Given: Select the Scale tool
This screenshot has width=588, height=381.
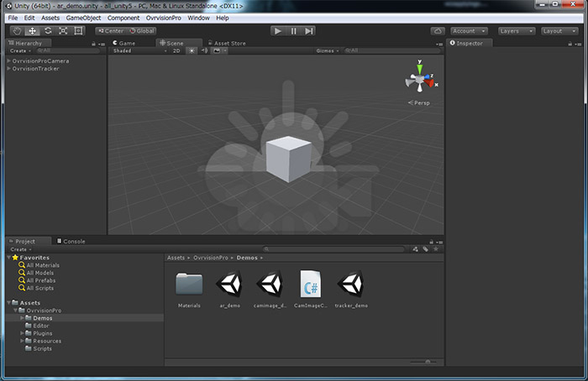Looking at the screenshot, I should [x=63, y=31].
